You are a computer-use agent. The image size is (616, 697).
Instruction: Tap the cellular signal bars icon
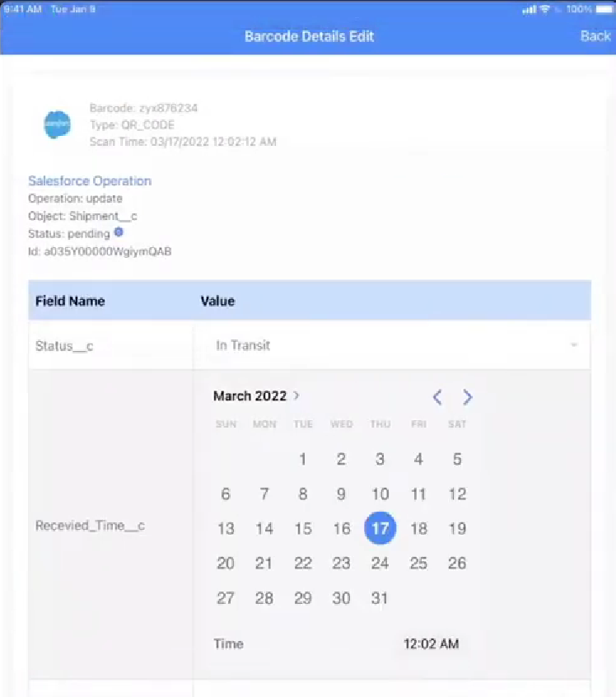coord(529,9)
